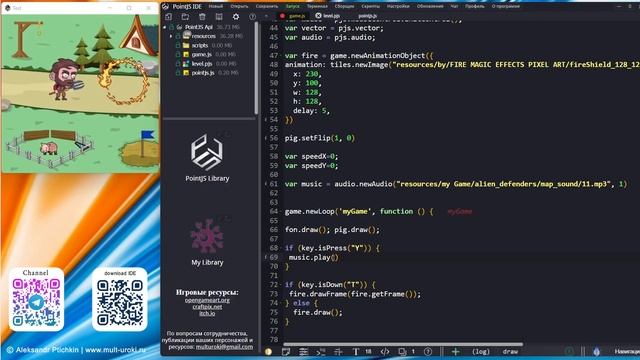Click the pointjs.js file icon in tree

pyautogui.click(x=186, y=73)
